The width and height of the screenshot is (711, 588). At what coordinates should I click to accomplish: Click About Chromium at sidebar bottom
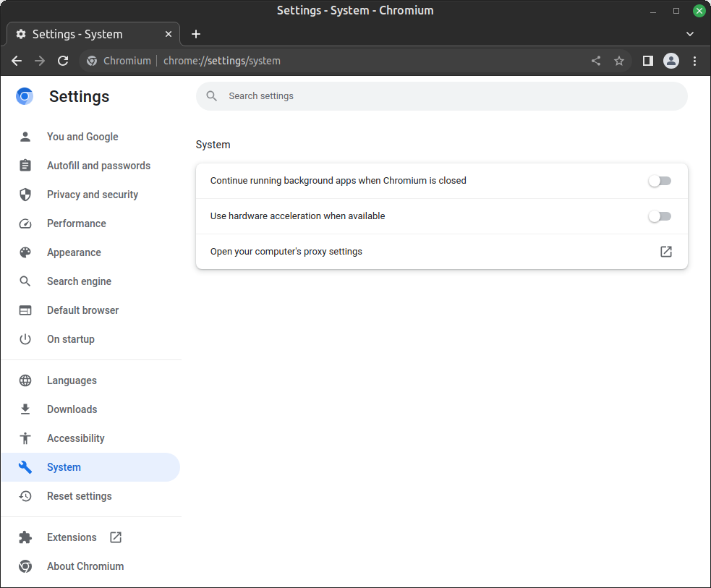(x=85, y=566)
